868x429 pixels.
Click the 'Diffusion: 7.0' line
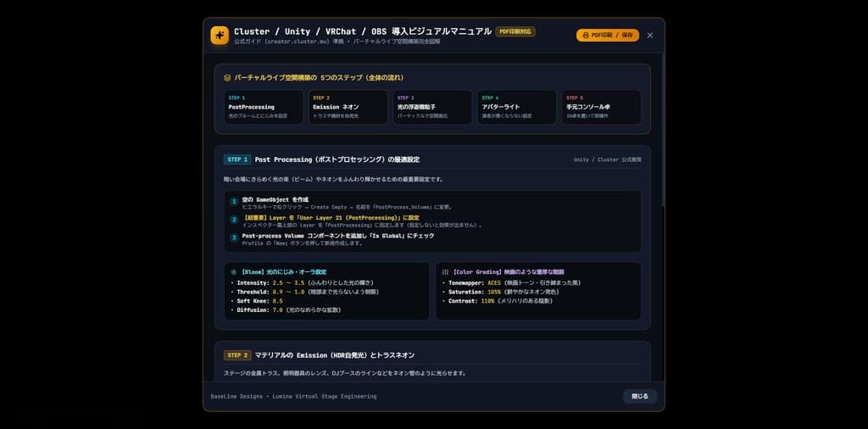tap(285, 310)
